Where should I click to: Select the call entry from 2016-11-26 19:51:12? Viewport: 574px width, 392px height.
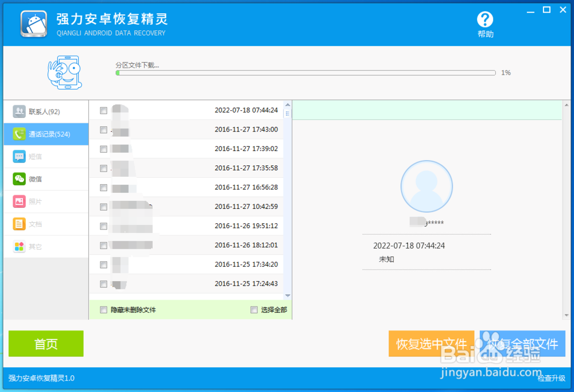tap(103, 226)
